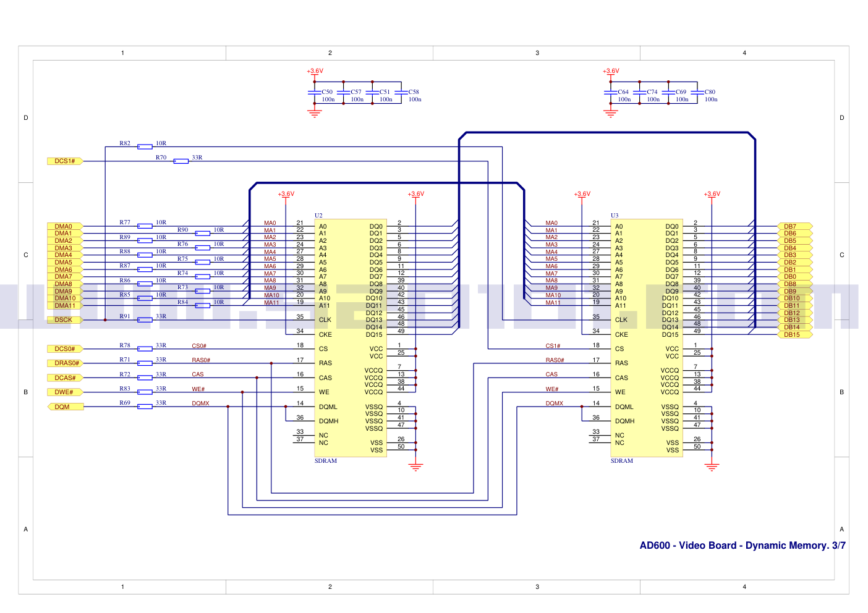Image resolution: width=868 pixels, height=613 pixels.
Task: Select capacitor C57 designator
Action: click(x=356, y=92)
